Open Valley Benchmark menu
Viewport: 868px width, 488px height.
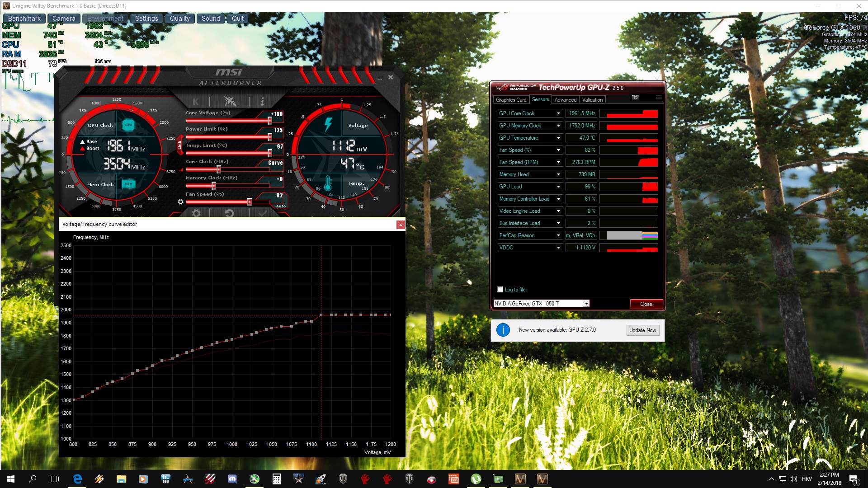(x=24, y=19)
